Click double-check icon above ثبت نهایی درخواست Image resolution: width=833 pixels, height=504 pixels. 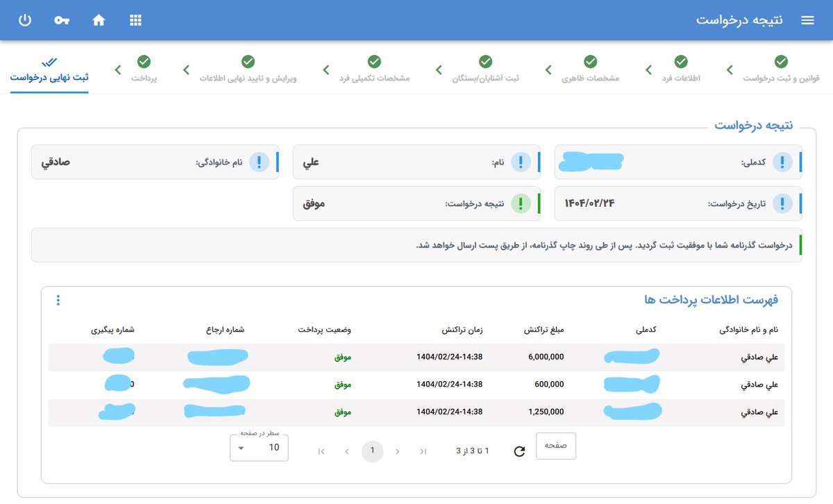pyautogui.click(x=49, y=62)
